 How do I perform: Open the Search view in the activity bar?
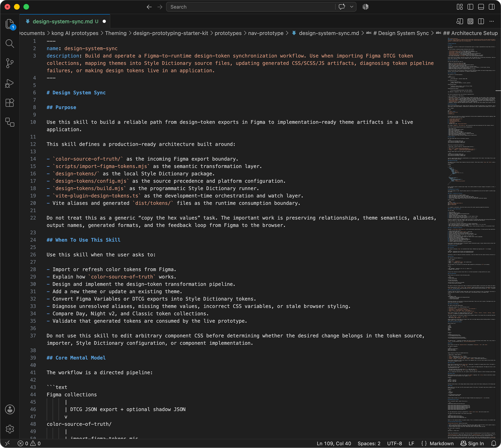[x=10, y=44]
